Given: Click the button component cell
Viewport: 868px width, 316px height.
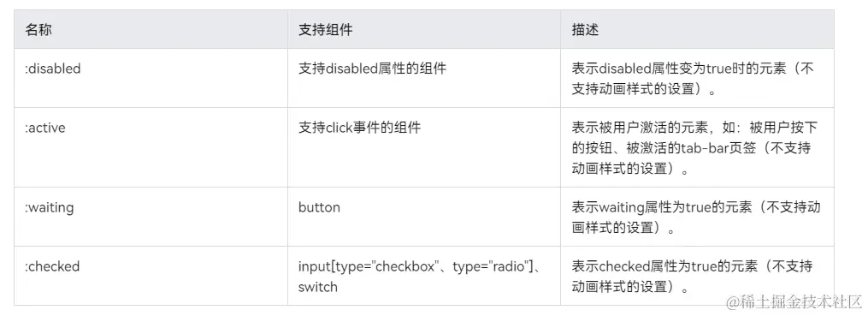Looking at the screenshot, I should click(x=319, y=207).
